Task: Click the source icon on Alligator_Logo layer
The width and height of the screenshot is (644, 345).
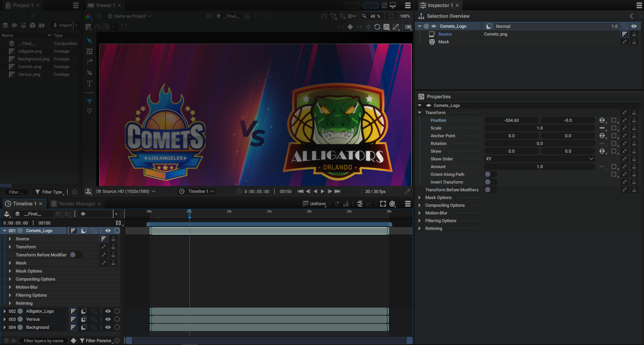Action: tap(73, 311)
